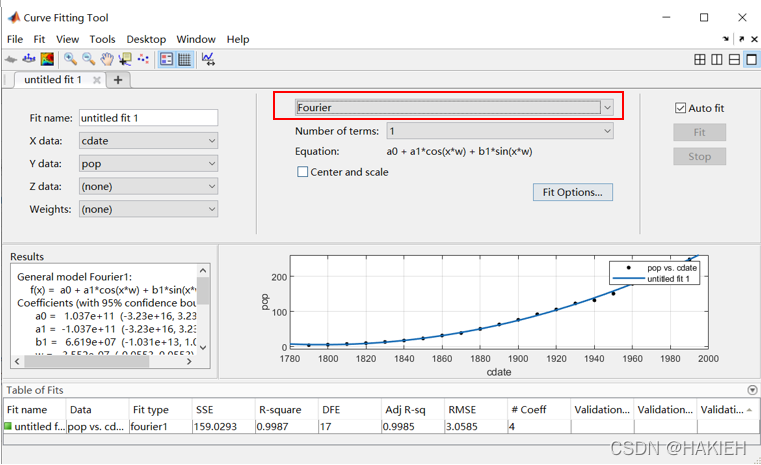Show the colorful Contour Plot icon
Viewport: 761px width, 465px height.
coord(47,59)
